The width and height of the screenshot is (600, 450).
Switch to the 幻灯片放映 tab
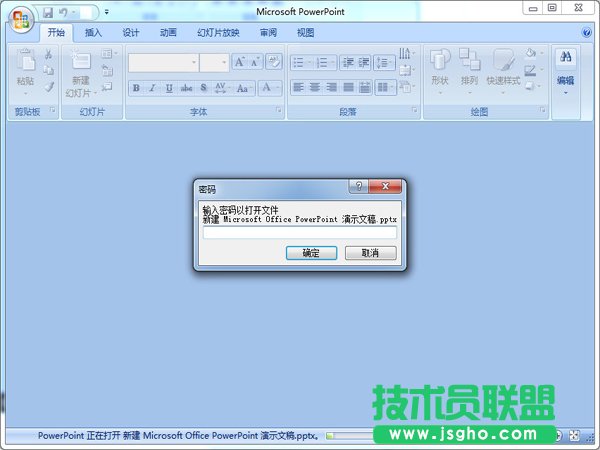218,32
